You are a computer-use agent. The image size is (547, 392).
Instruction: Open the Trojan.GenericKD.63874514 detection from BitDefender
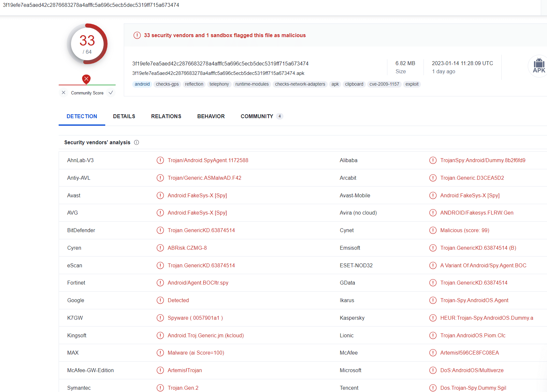tap(201, 230)
